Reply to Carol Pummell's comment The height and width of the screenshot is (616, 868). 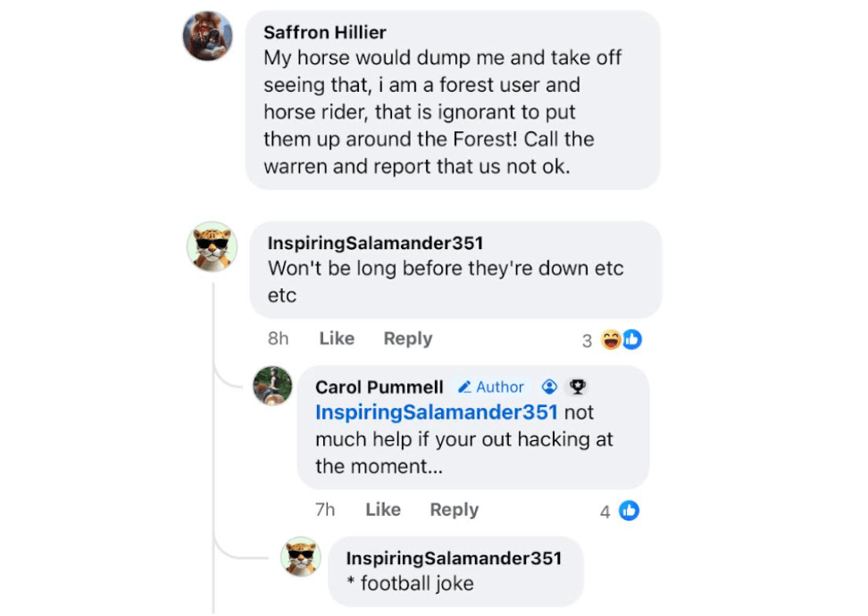pyautogui.click(x=454, y=510)
